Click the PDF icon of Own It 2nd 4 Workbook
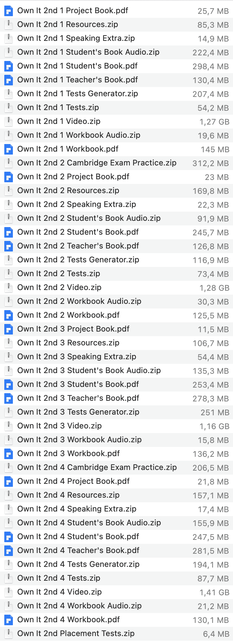The width and height of the screenshot is (233, 644). [8, 620]
